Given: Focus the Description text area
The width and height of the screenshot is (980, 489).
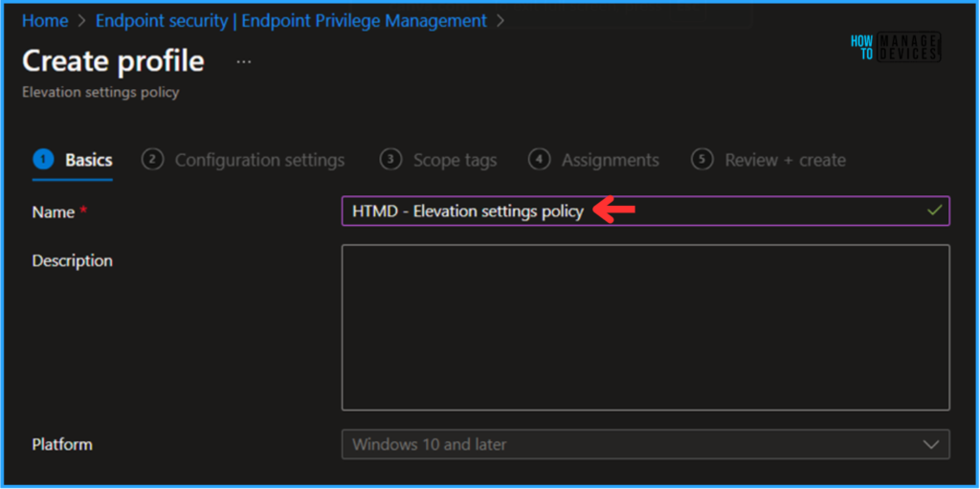Looking at the screenshot, I should [646, 327].
